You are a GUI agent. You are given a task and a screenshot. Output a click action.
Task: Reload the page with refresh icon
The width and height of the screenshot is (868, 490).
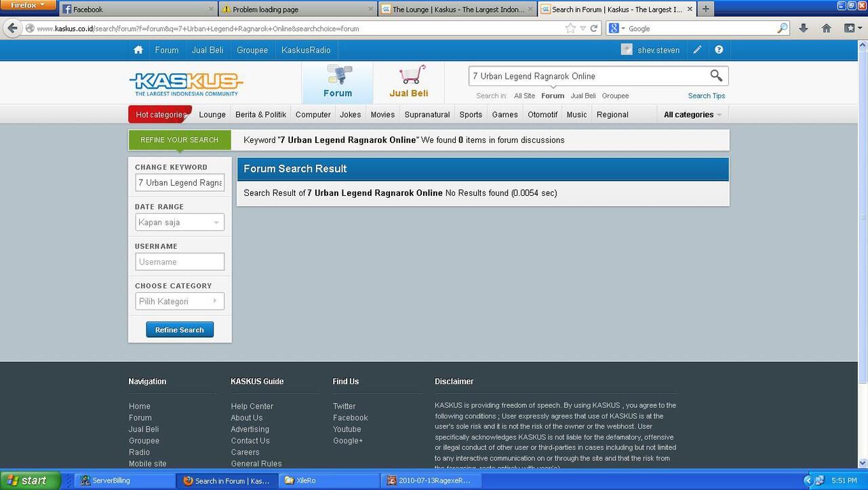pos(594,28)
